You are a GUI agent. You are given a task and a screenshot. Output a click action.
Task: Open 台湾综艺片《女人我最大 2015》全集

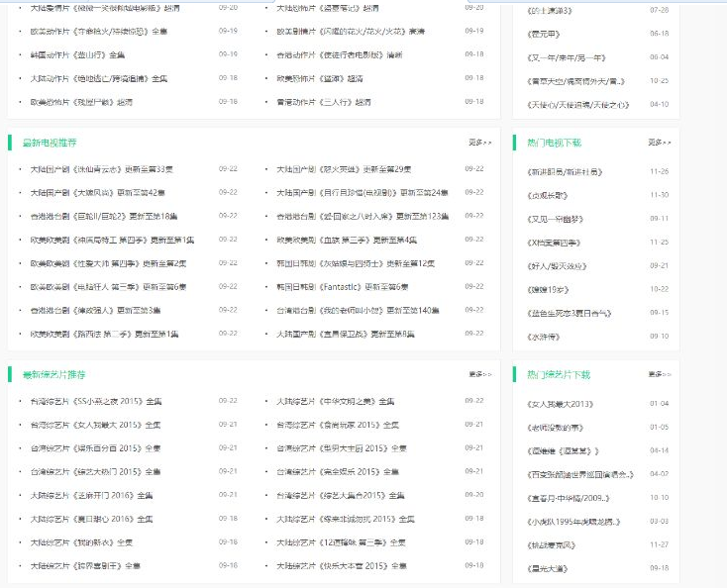95,425
